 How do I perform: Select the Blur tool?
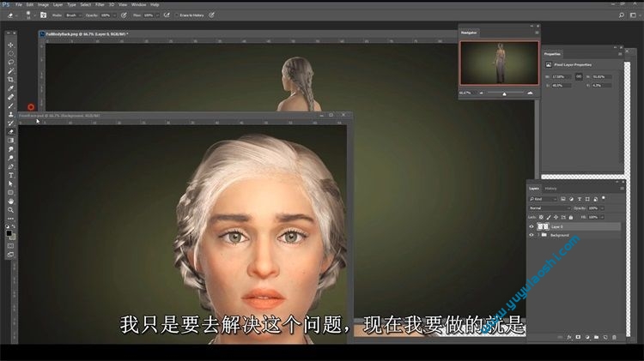tap(10, 149)
